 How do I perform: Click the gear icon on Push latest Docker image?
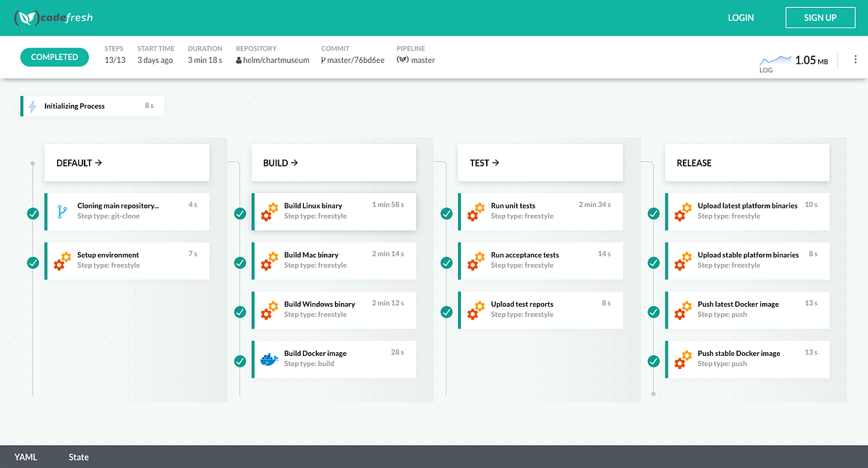682,310
